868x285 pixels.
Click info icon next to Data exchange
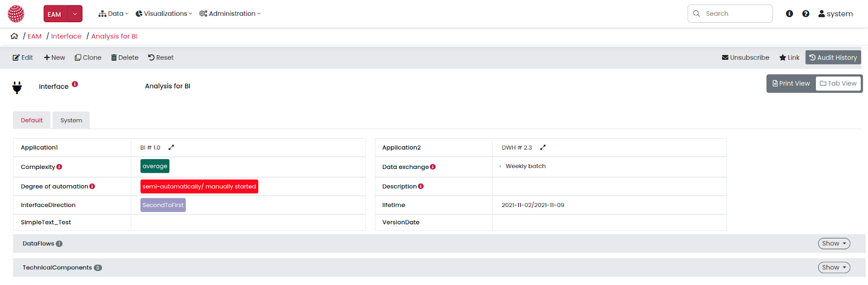(433, 167)
